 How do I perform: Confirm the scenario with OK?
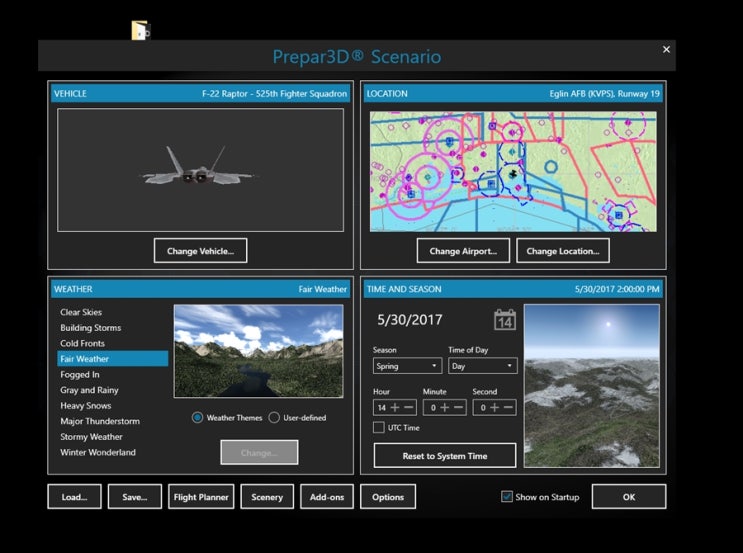pos(629,497)
